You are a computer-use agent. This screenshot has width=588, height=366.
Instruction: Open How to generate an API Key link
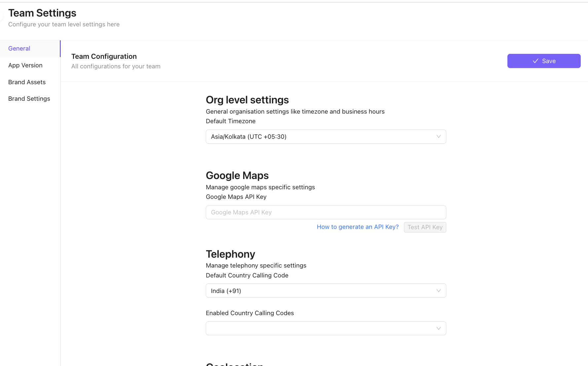click(x=357, y=227)
